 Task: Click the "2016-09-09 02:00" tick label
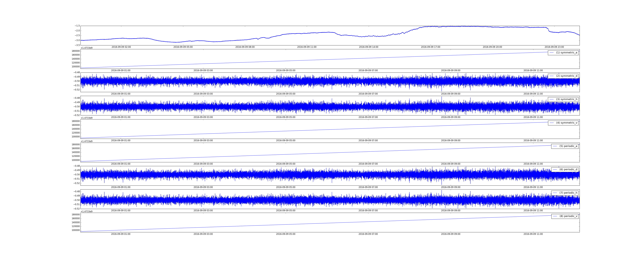click(x=121, y=47)
